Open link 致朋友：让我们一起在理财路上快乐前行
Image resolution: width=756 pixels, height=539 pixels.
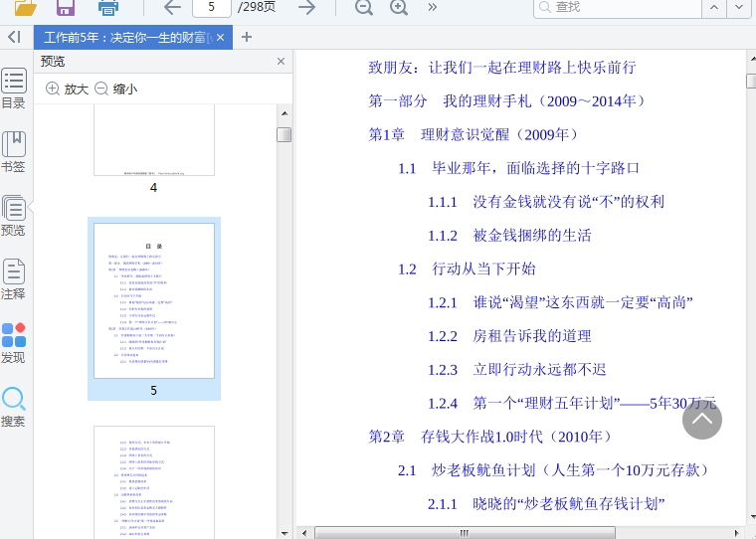pos(502,67)
